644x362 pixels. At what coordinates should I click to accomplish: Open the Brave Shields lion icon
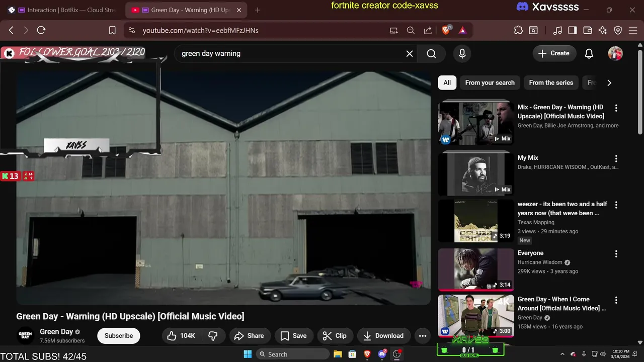click(x=446, y=30)
